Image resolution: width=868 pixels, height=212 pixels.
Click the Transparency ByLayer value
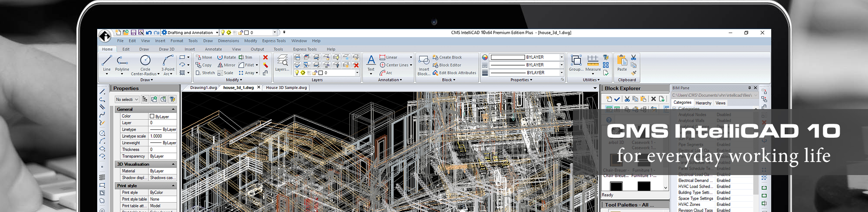coord(162,156)
